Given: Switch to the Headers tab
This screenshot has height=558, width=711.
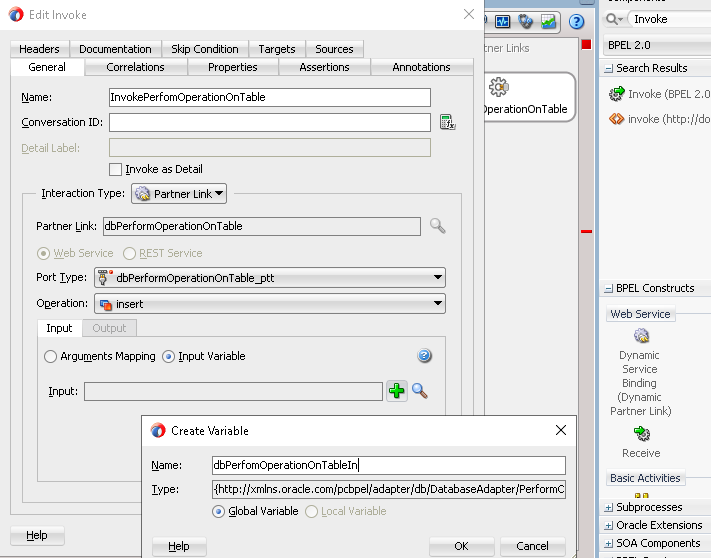Looking at the screenshot, I should [x=39, y=49].
